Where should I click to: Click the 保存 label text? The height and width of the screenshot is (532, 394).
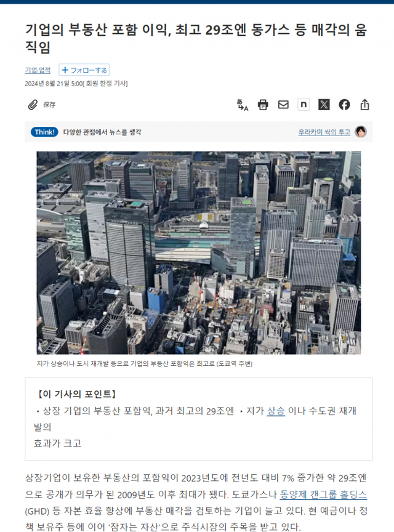coord(49,105)
